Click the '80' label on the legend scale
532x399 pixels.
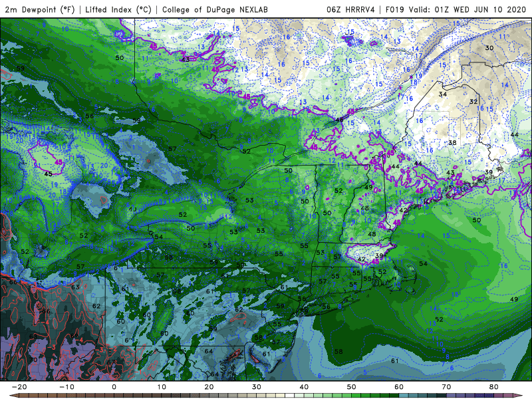coord(494,387)
